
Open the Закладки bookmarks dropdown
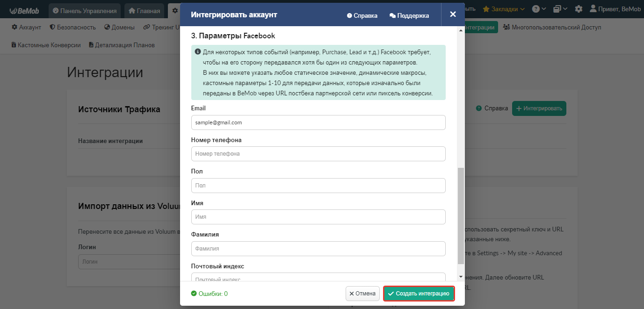(504, 9)
